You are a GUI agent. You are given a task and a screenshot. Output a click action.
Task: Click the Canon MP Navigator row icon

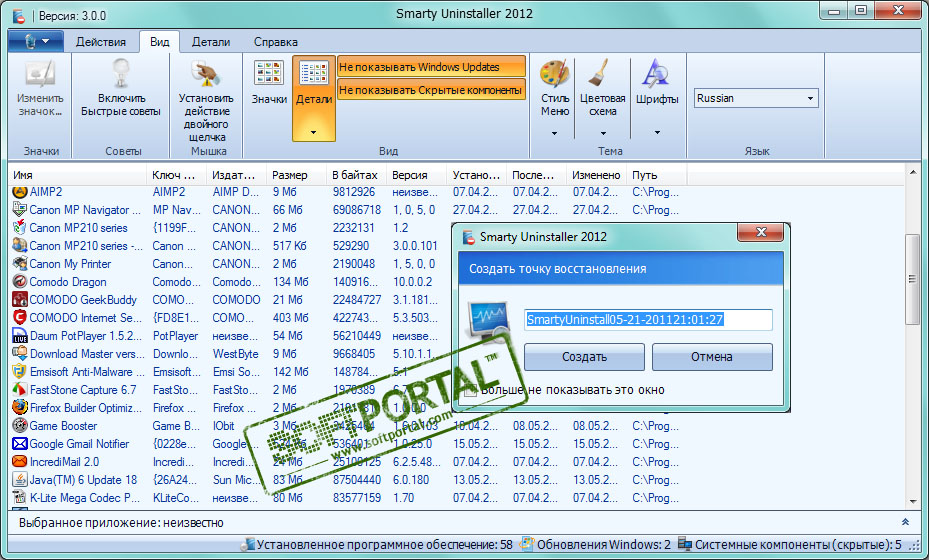20,210
